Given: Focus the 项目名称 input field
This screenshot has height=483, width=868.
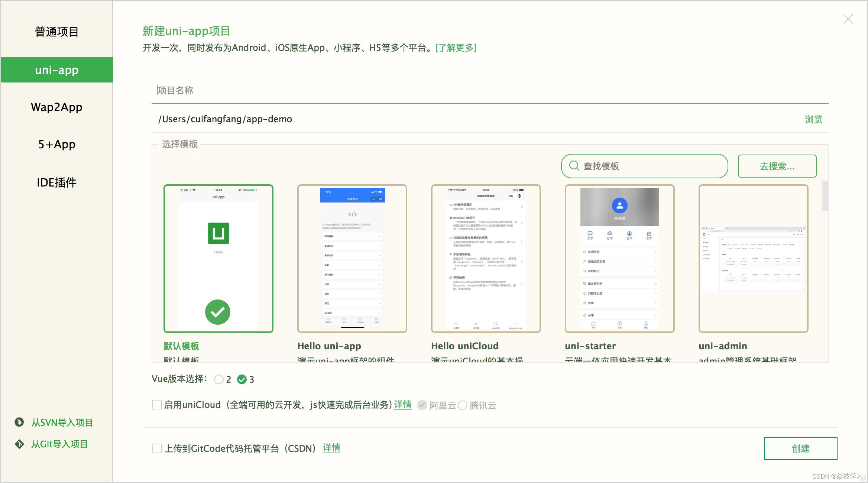Looking at the screenshot, I should 490,90.
